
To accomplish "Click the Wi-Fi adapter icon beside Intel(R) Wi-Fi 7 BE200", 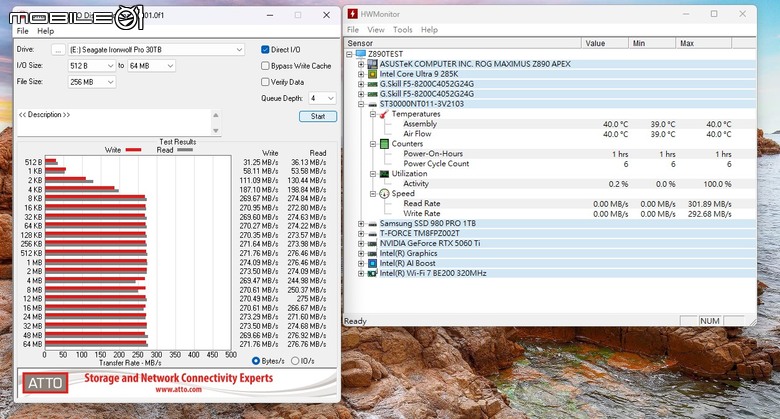I will [372, 273].
